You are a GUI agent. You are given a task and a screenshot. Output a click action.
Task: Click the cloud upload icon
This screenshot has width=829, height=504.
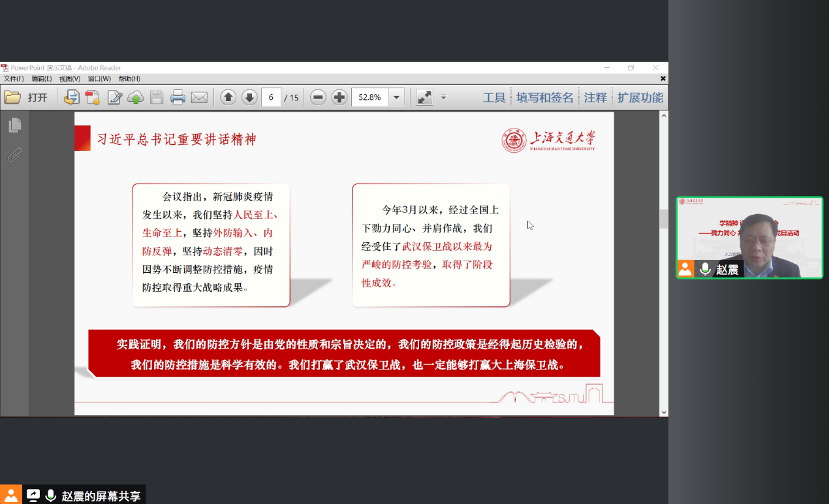pyautogui.click(x=135, y=97)
